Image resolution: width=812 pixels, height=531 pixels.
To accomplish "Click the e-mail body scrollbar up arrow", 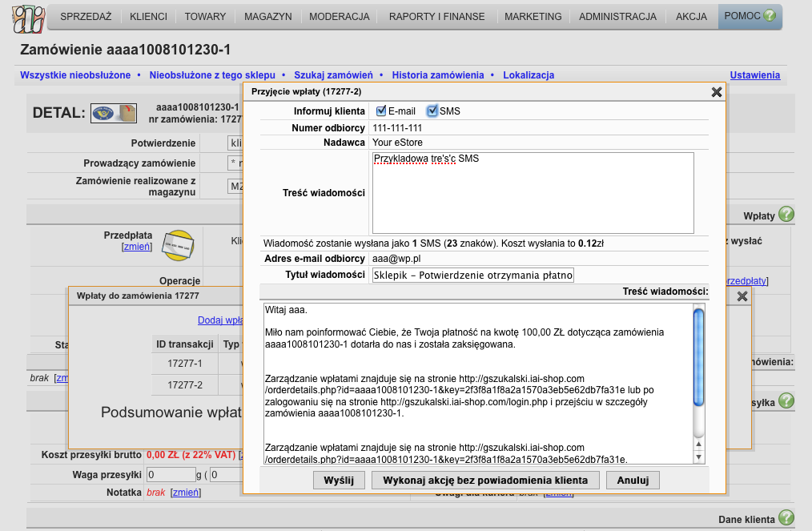I will 698,444.
